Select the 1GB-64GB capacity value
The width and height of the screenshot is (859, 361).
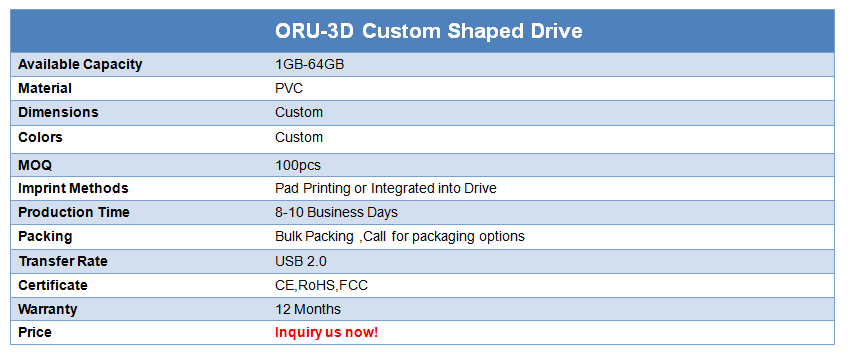coord(310,65)
